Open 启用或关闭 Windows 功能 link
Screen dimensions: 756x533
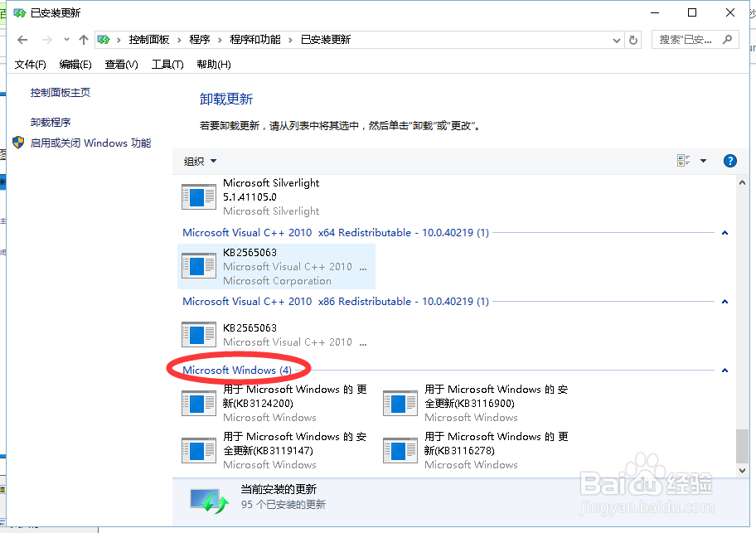tap(90, 143)
